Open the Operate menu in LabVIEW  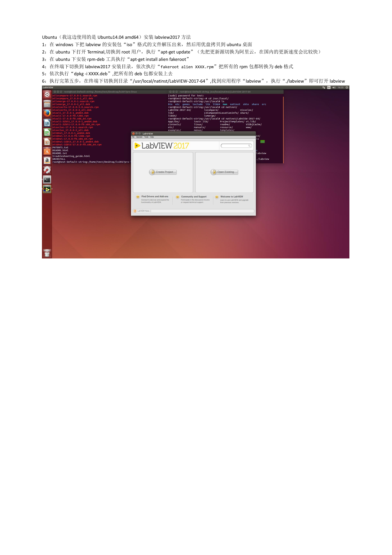(139, 137)
